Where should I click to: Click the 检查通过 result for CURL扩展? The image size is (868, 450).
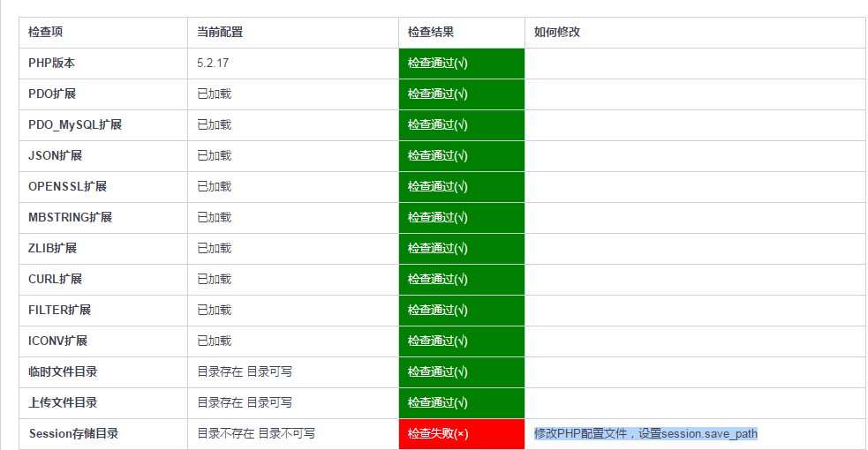click(462, 280)
